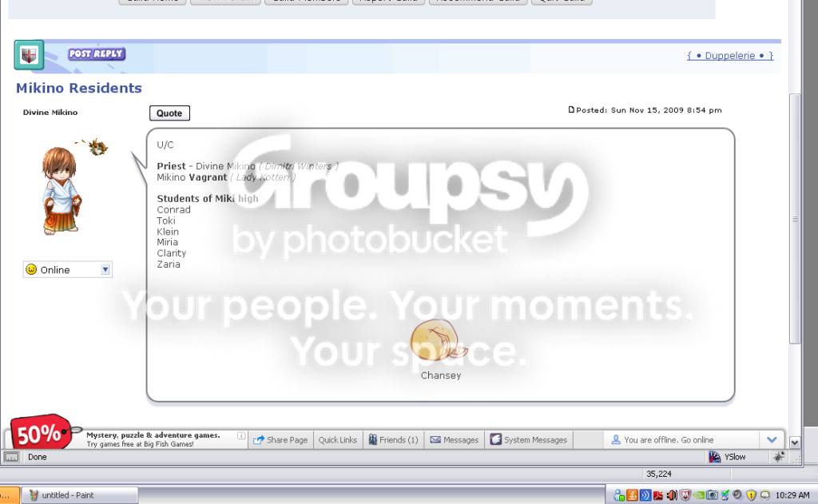Open Quick Links in the bottom toolbar
This screenshot has height=504, width=818.
coord(338,440)
